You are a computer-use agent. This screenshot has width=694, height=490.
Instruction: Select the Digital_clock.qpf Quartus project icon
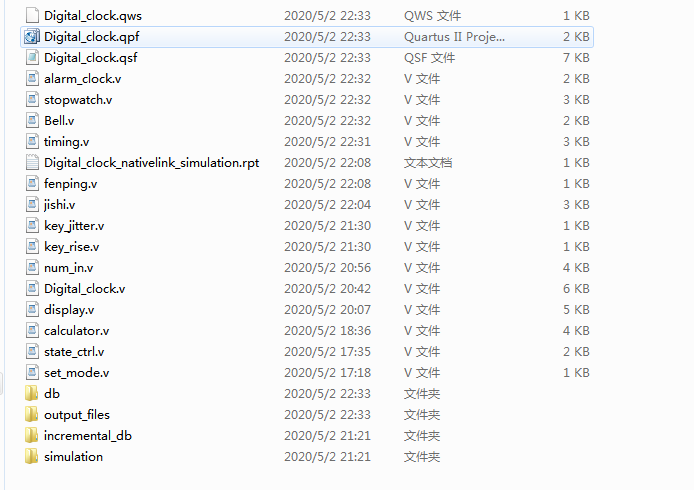32,37
